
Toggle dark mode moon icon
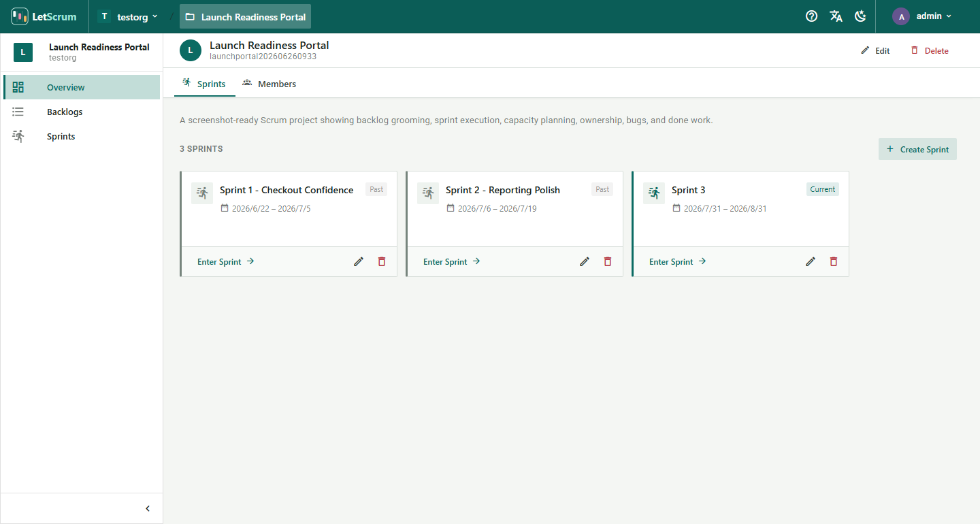coord(861,16)
